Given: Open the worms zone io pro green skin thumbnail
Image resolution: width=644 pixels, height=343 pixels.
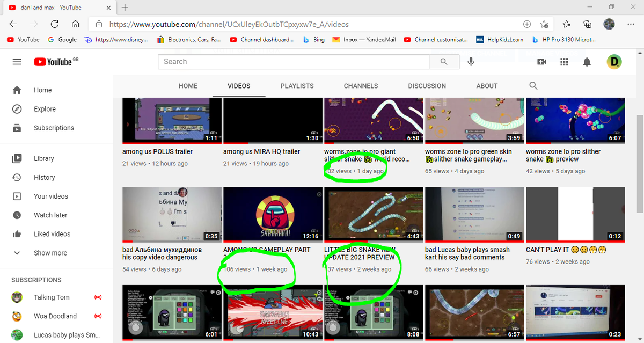Looking at the screenshot, I should 474,121.
